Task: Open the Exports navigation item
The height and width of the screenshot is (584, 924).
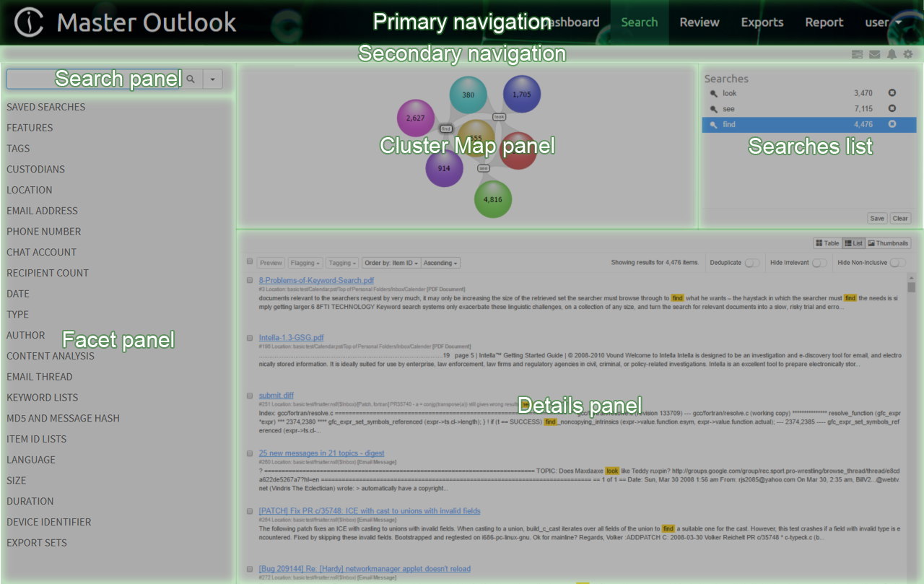Action: (762, 22)
